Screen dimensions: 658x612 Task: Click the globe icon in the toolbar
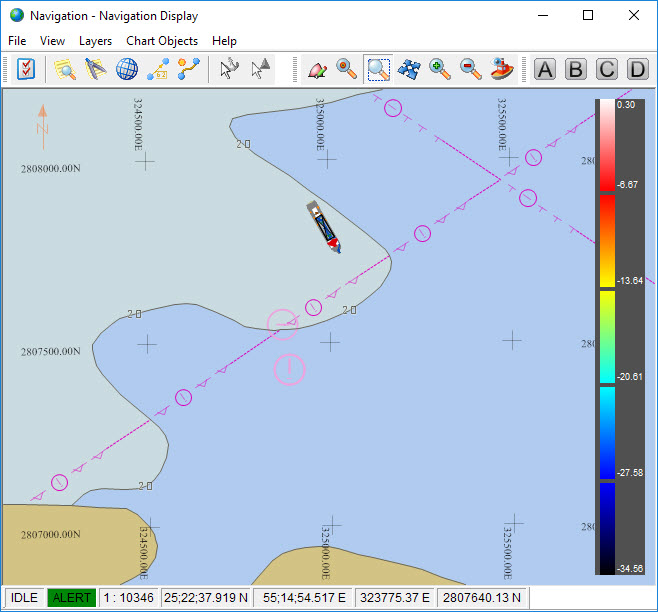127,69
